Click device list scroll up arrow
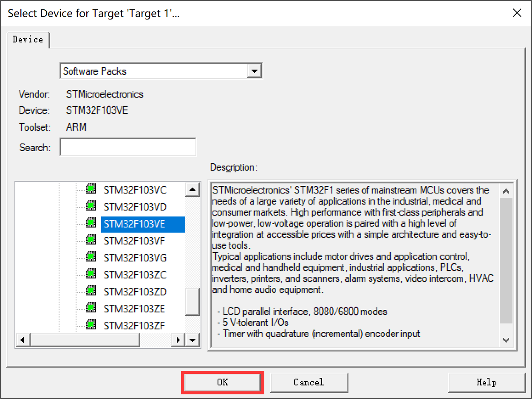The height and width of the screenshot is (399, 532). coord(192,190)
